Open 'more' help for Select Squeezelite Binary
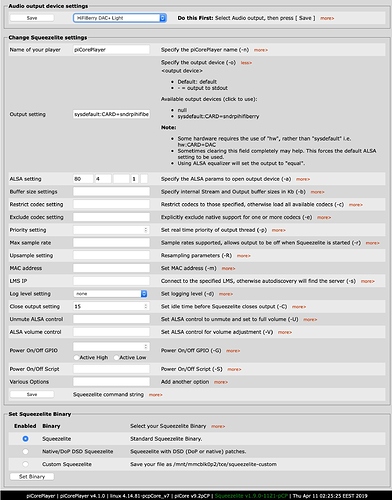 point(218,426)
